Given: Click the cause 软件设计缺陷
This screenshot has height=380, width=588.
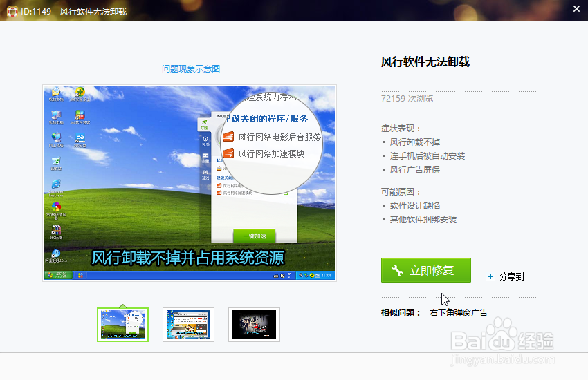Looking at the screenshot, I should coord(415,206).
